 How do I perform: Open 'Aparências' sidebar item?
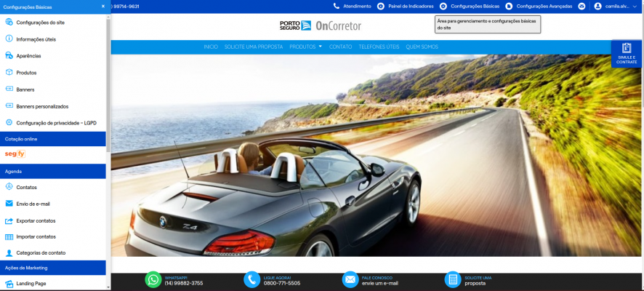tap(28, 56)
